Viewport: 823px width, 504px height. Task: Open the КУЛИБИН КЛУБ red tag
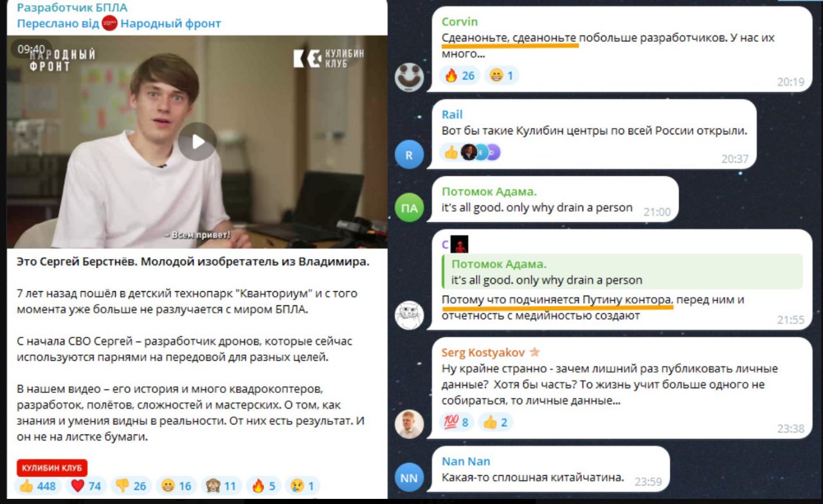[51, 467]
